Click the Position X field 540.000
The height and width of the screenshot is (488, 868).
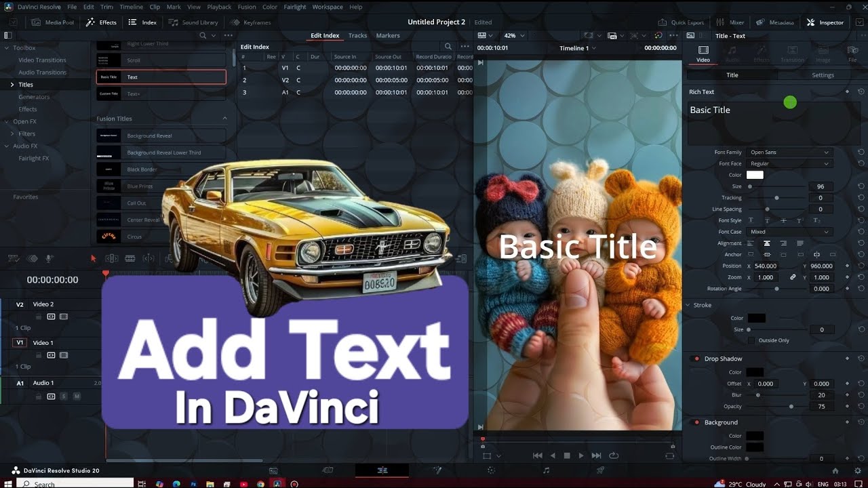coord(766,266)
